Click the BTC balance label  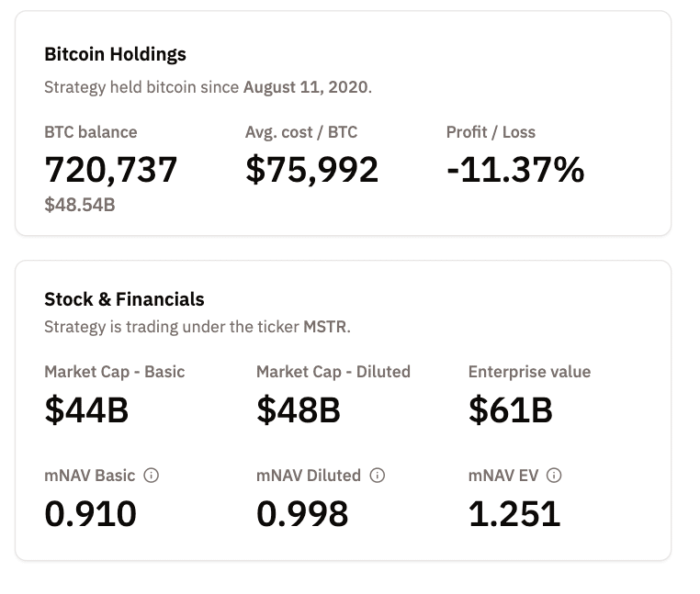pos(91,132)
